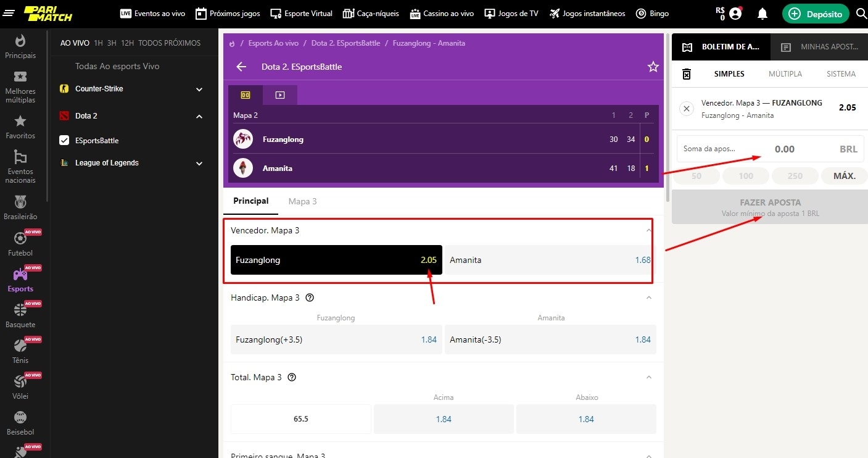The image size is (868, 458).
Task: Open user account profile icon
Action: point(735,14)
